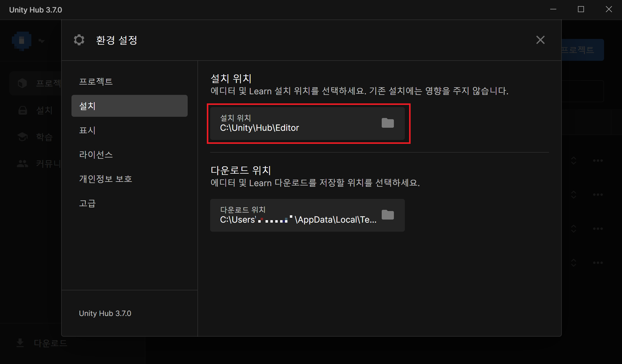
Task: Open the 고급 preferences tab
Action: point(87,203)
